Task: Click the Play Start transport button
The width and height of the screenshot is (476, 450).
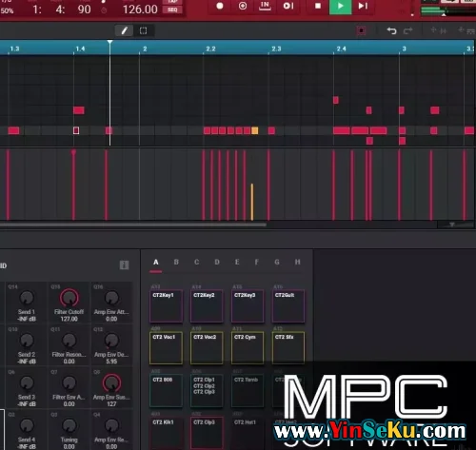Action: (x=288, y=6)
